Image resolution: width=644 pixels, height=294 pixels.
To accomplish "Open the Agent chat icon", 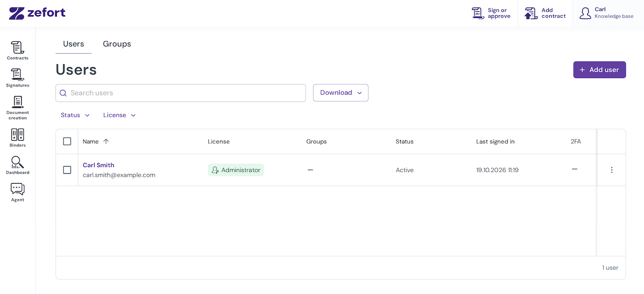I will 18,193.
